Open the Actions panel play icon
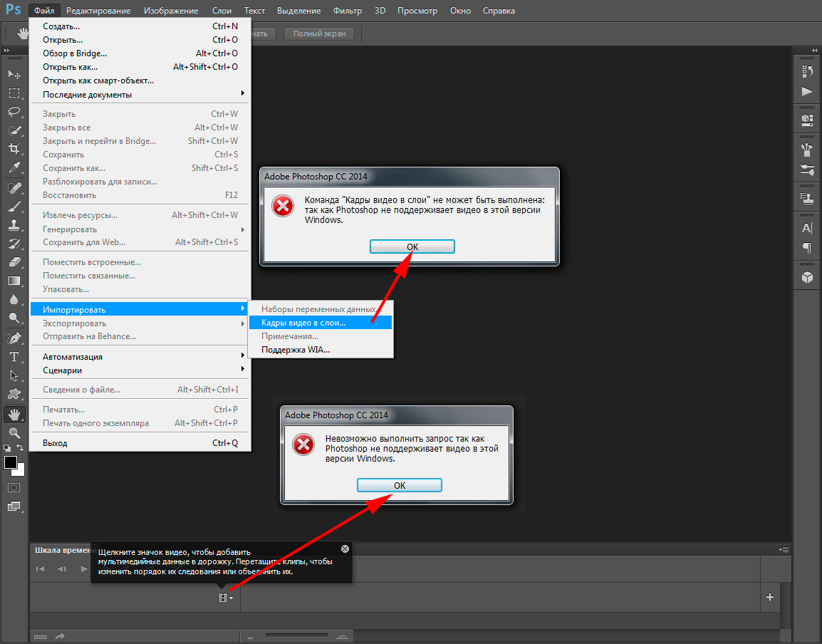The image size is (822, 644). coord(807,92)
